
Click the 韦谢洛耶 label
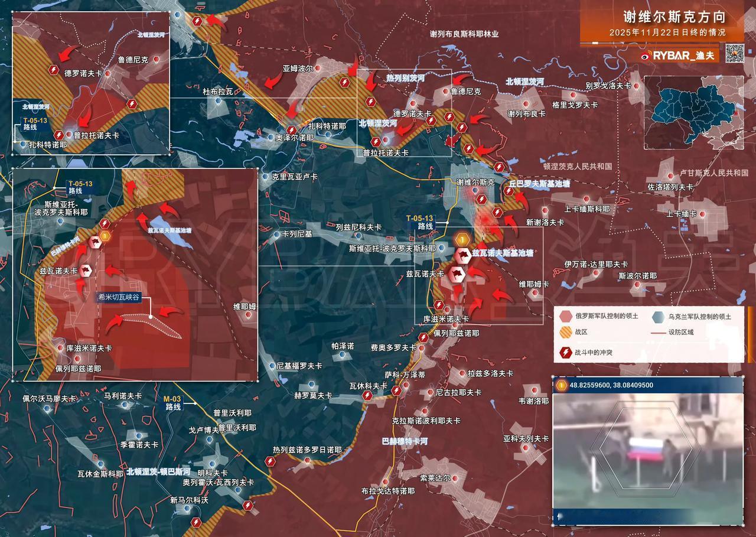coord(533,401)
